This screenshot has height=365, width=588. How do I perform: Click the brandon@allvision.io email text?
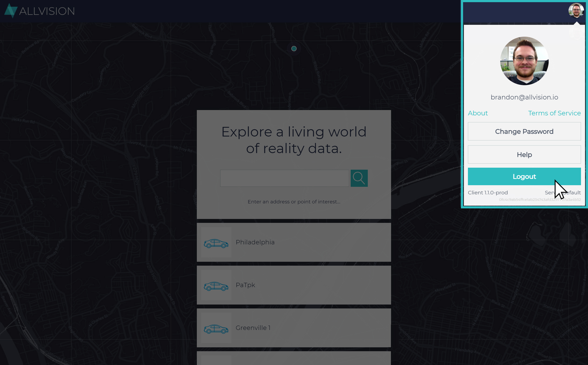[524, 97]
